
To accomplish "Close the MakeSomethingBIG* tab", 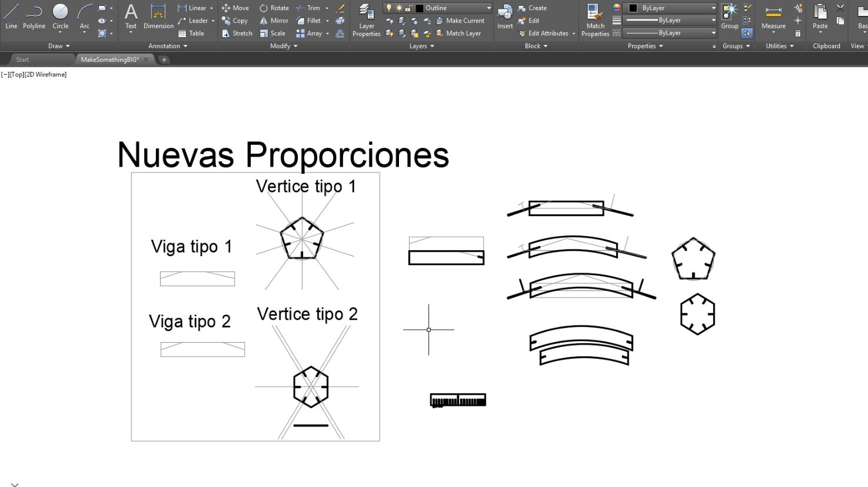I will (x=146, y=59).
